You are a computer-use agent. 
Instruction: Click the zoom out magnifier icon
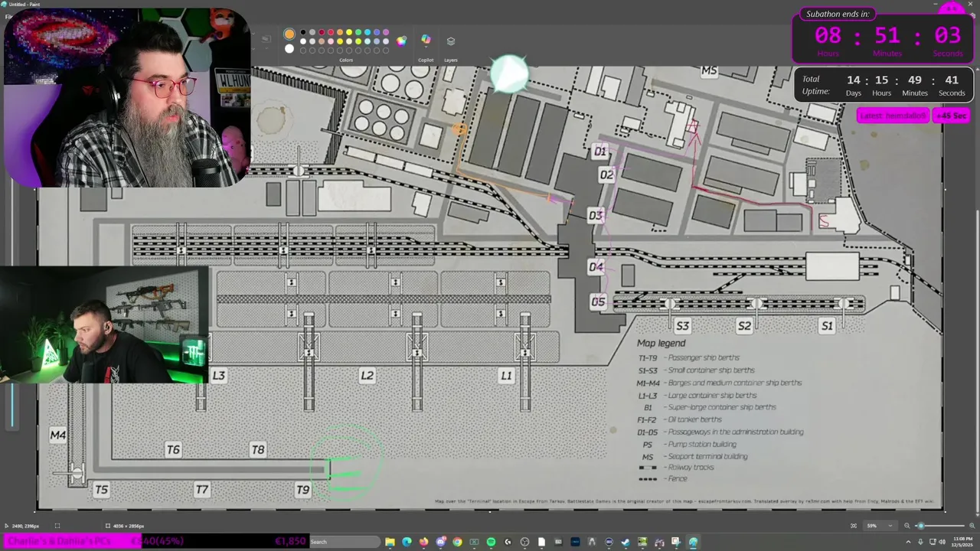[x=907, y=526]
